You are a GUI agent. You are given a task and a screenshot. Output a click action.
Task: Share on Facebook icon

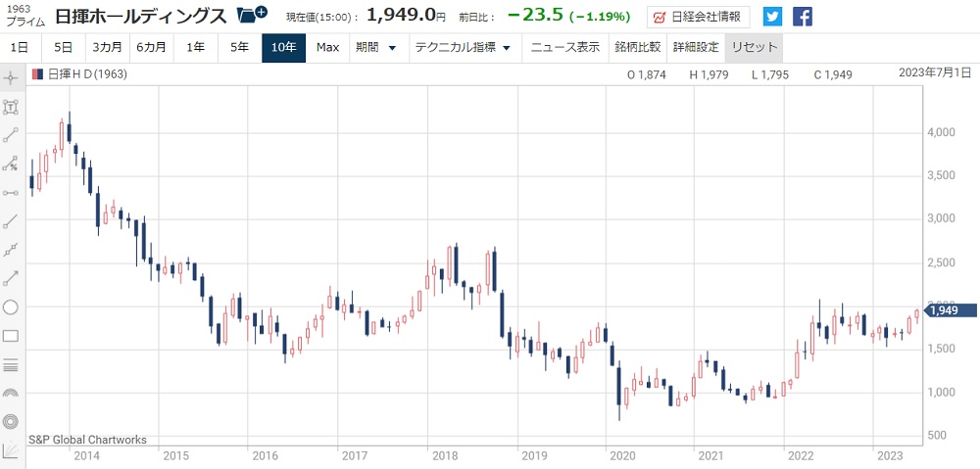(x=803, y=17)
